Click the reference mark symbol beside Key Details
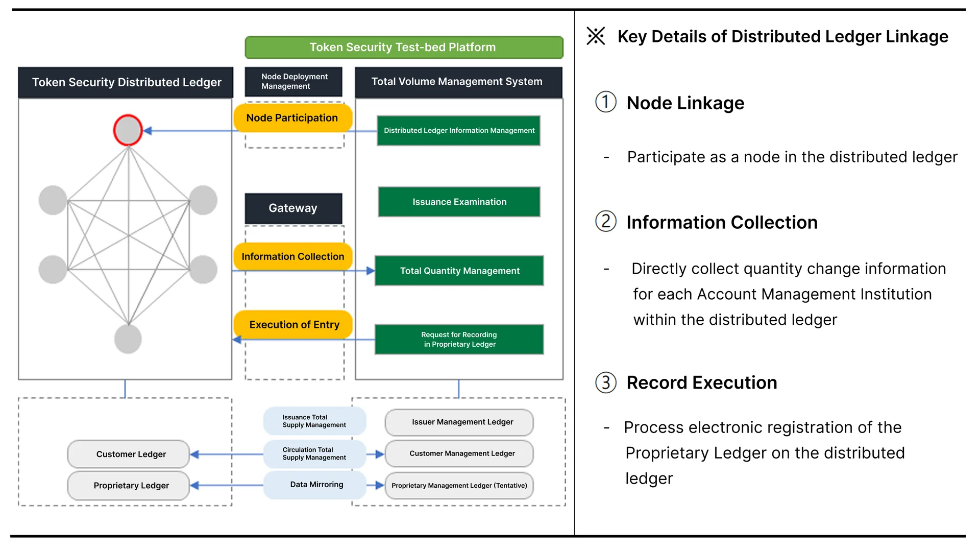The height and width of the screenshot is (551, 980). tap(596, 36)
